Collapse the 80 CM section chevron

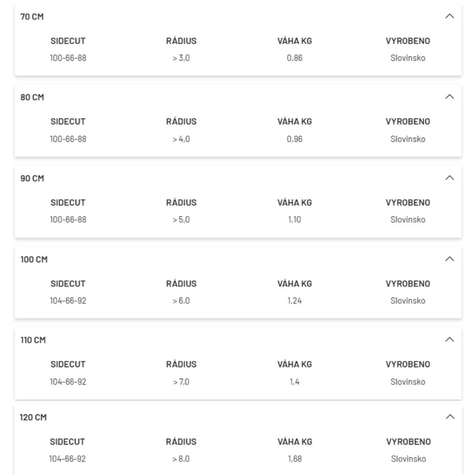coord(449,97)
